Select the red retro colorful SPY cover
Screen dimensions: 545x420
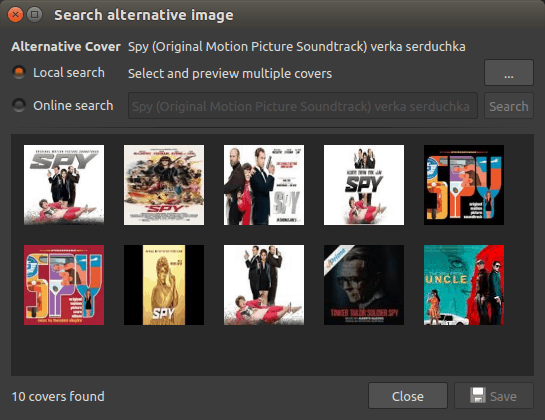[x=64, y=285]
